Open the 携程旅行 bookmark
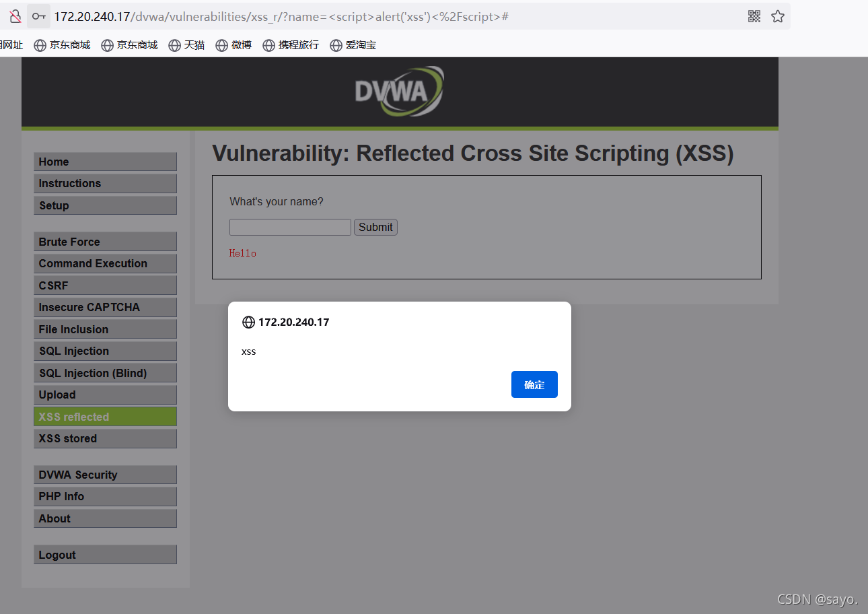This screenshot has width=868, height=614. click(291, 45)
